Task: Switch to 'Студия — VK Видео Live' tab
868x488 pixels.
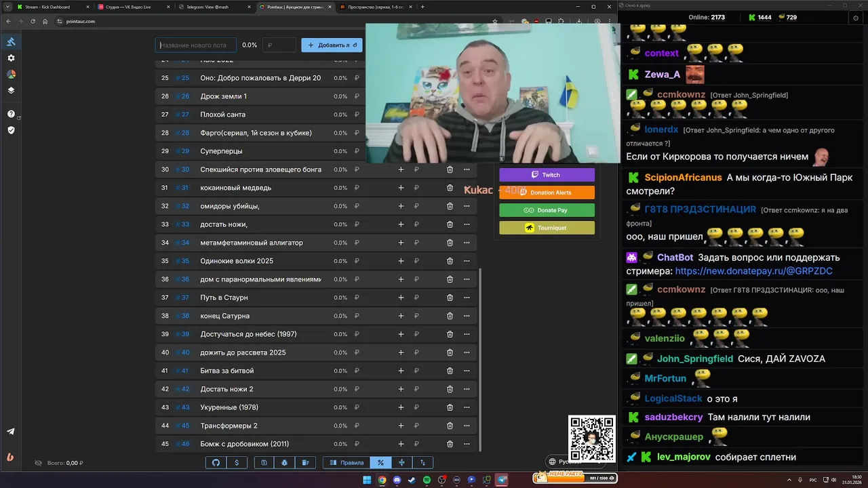Action: tap(134, 7)
